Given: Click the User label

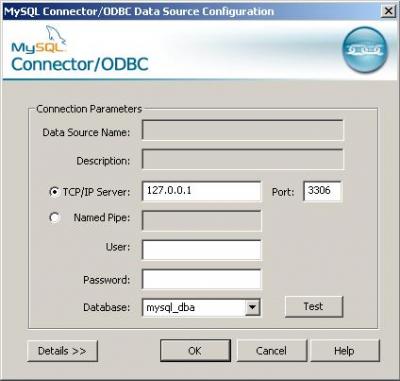Looking at the screenshot, I should 118,247.
